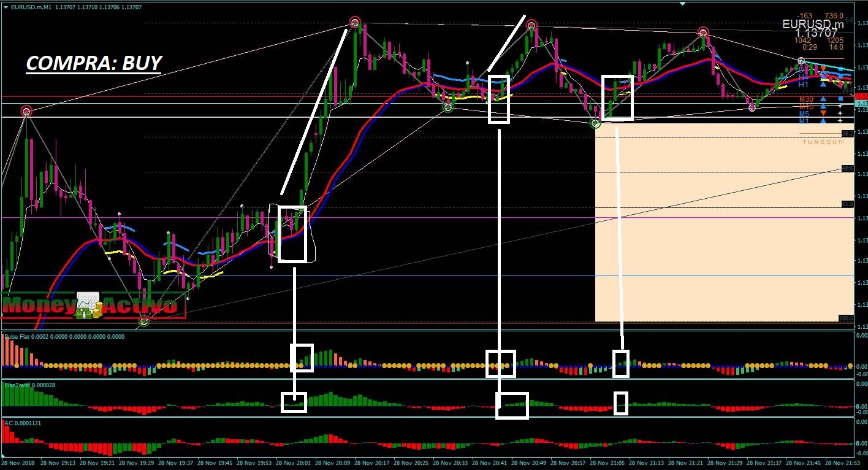Click the M5 timeframe label

[x=804, y=114]
